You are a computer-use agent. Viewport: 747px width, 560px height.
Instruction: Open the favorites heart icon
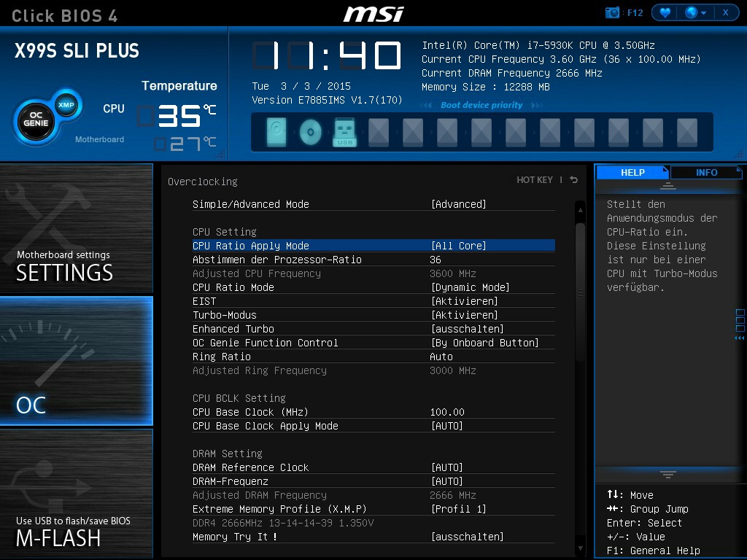pyautogui.click(x=665, y=13)
